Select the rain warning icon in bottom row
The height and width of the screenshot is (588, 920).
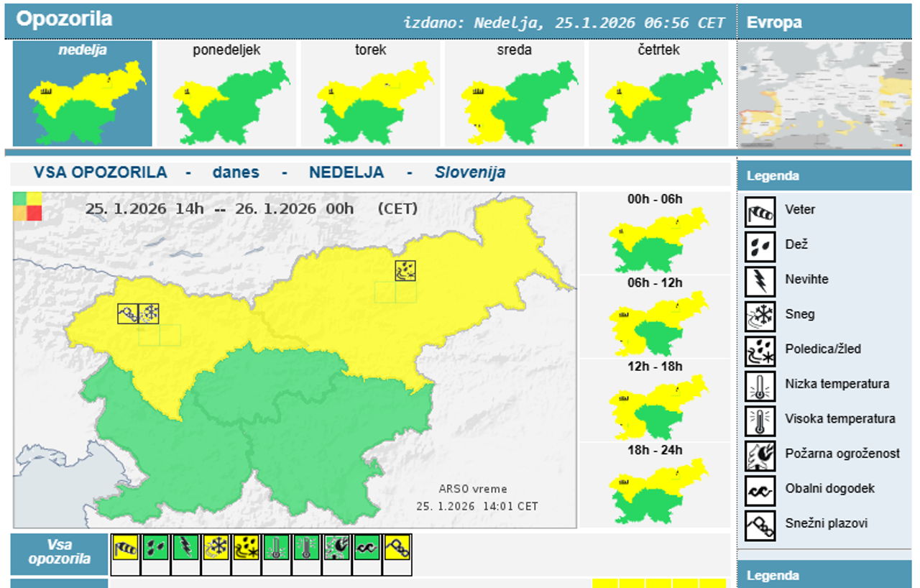pyautogui.click(x=156, y=547)
